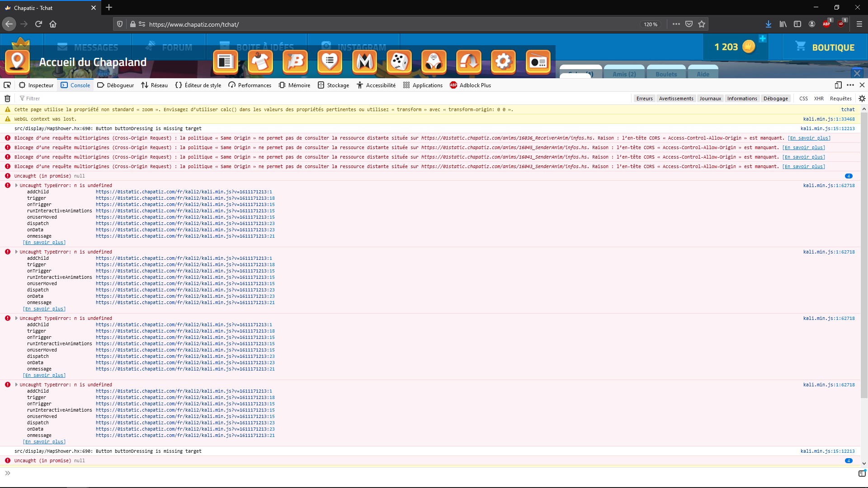Show sidebars icon in Firefox toolbar
The image size is (868, 488).
pos(797,24)
